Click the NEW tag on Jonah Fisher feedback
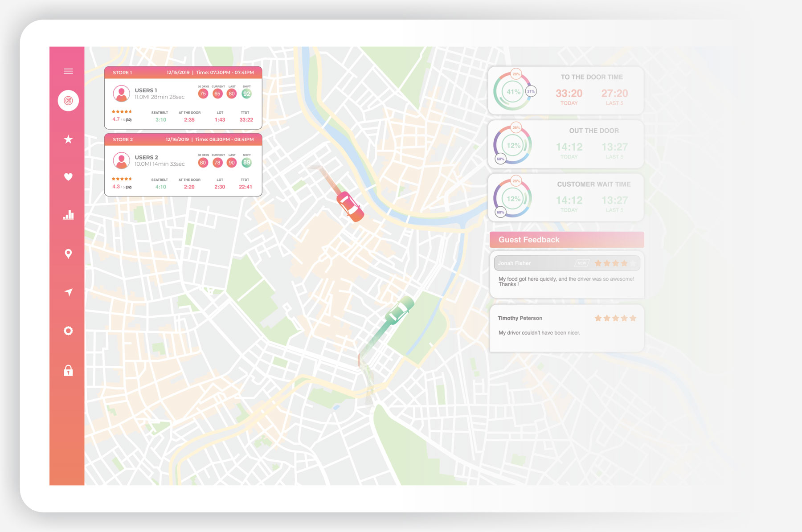This screenshot has height=532, width=802. pos(582,263)
